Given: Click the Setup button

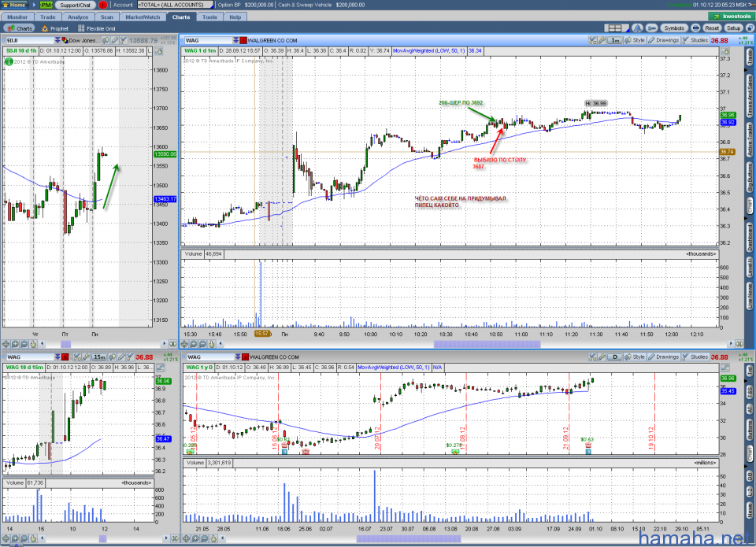Looking at the screenshot, I should point(733,28).
